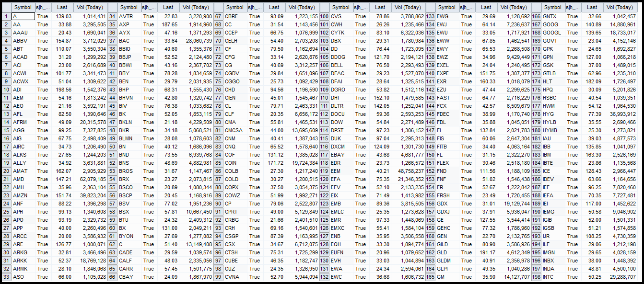The width and height of the screenshot is (644, 284).
Task: Click Last column header above the CVS row
Action: 380,7
